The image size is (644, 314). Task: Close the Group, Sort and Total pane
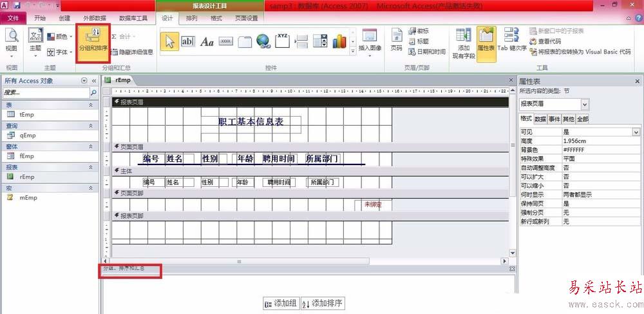pos(512,268)
